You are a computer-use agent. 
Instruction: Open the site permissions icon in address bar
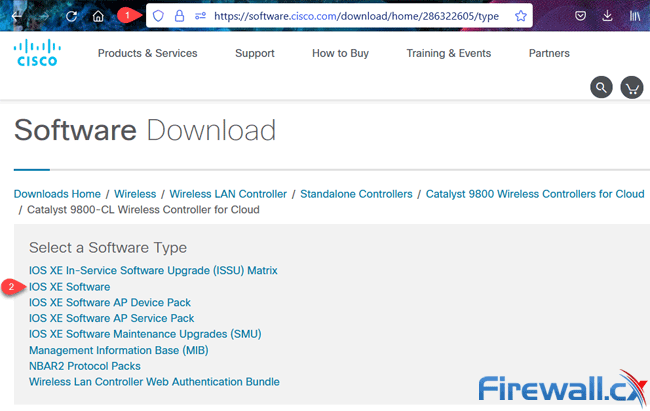pyautogui.click(x=200, y=16)
